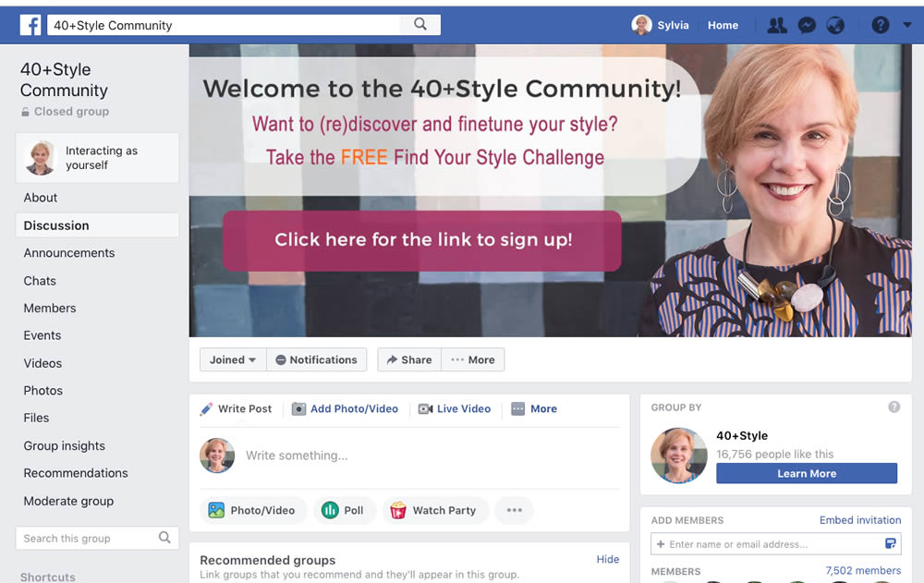924x583 pixels.
Task: Open the 40+Style page name link
Action: [x=742, y=435]
